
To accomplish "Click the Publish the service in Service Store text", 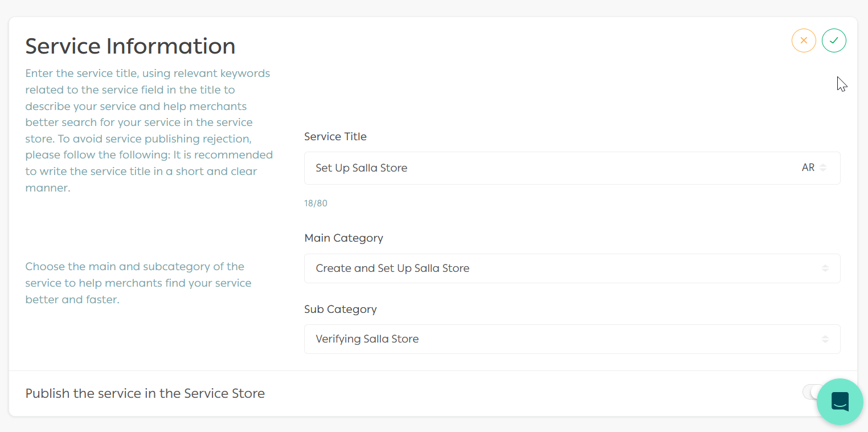I will point(145,393).
